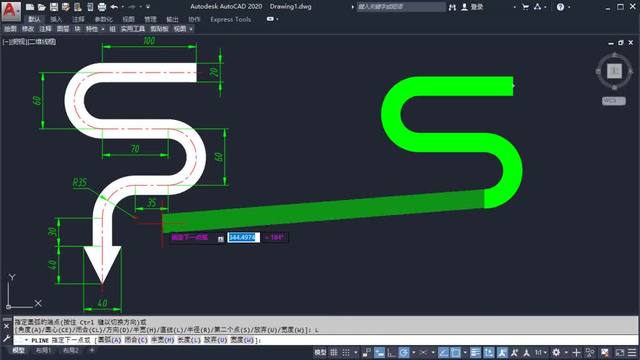
Task: Open the AutoCAD application menu (red A)
Action: (x=11, y=11)
